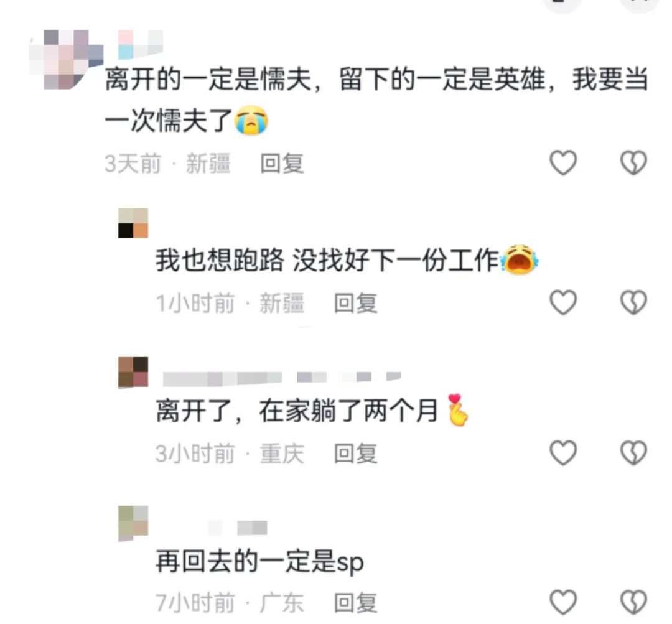Dislike the reply about 没找好下一份工作
This screenshot has height=624, width=672.
(634, 302)
